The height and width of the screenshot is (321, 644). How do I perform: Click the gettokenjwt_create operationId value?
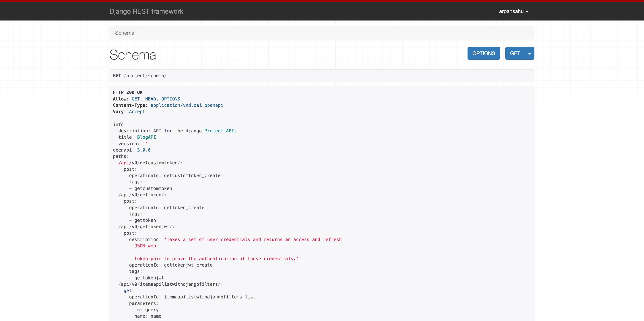click(x=188, y=265)
